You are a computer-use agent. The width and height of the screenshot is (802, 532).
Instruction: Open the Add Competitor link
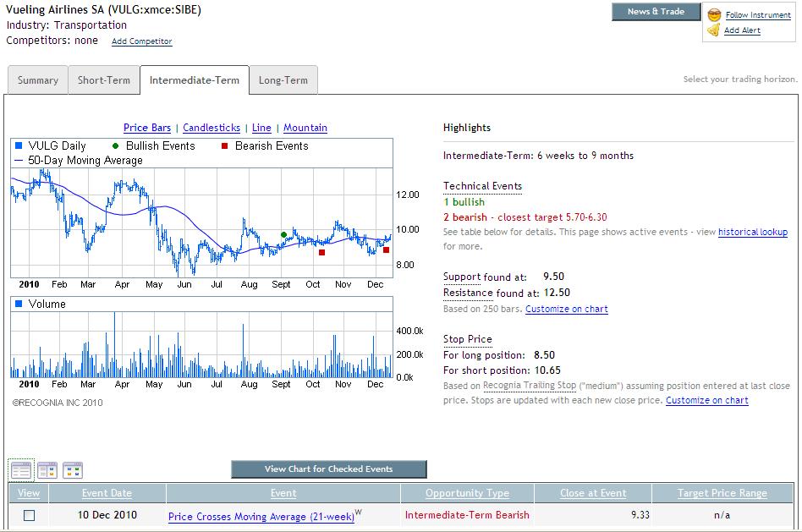(141, 41)
